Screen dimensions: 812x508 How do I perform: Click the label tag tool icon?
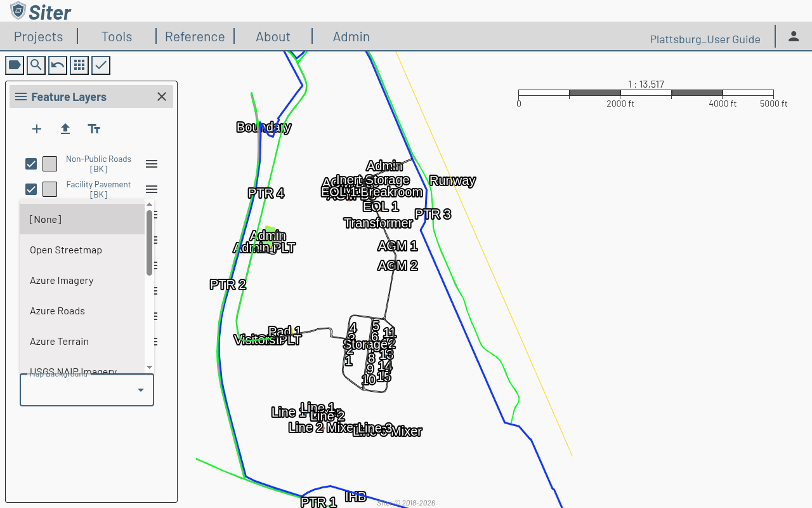(x=15, y=65)
